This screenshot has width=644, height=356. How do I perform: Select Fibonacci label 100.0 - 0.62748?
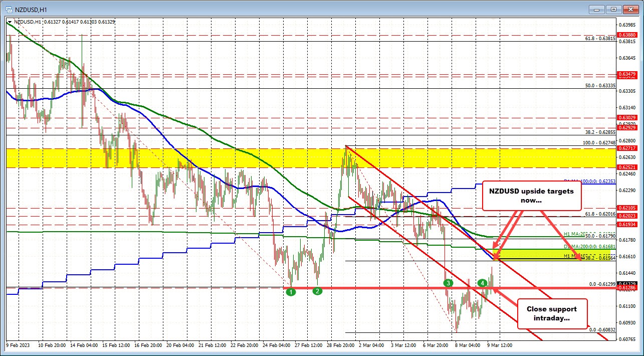[599, 143]
